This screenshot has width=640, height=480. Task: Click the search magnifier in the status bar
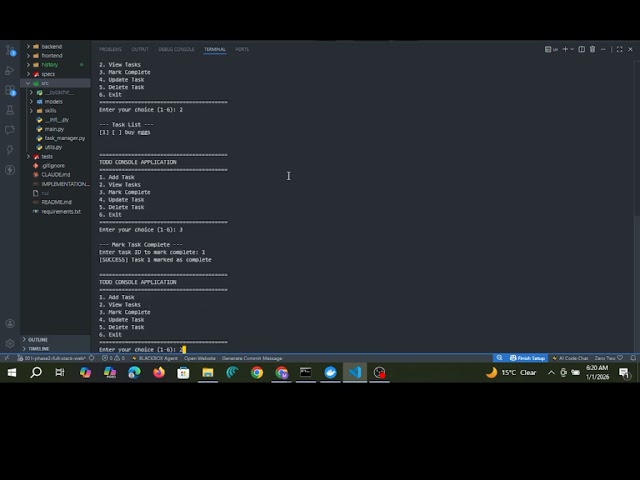[499, 358]
